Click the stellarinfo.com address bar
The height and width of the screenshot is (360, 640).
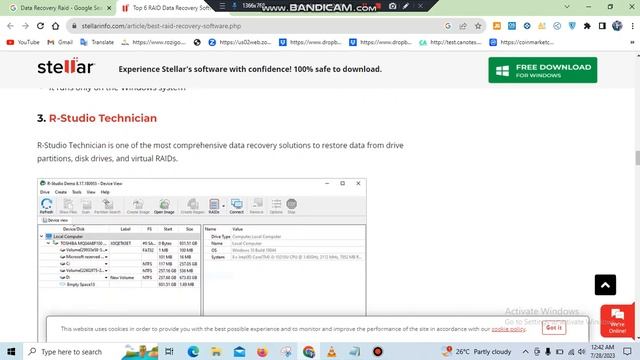coord(257,26)
